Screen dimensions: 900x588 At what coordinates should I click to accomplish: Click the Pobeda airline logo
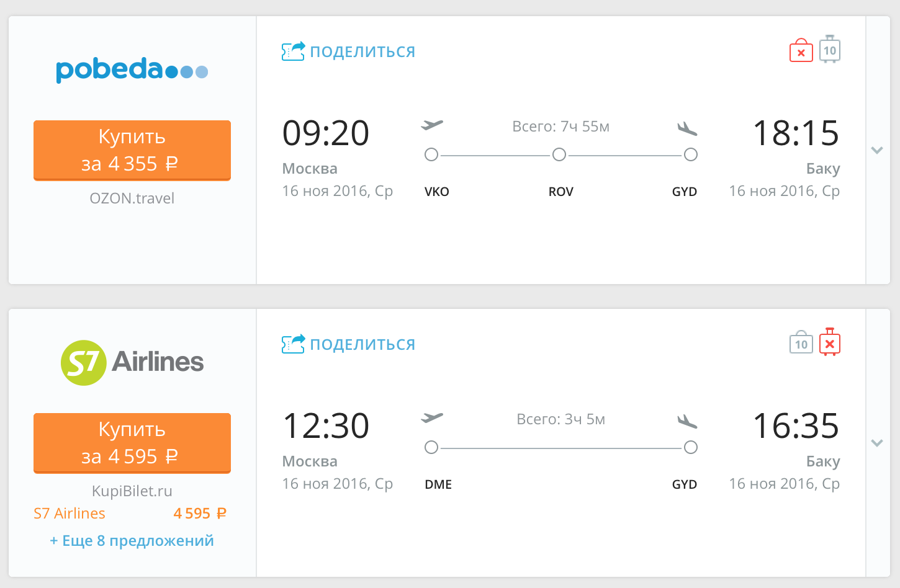[x=132, y=69]
